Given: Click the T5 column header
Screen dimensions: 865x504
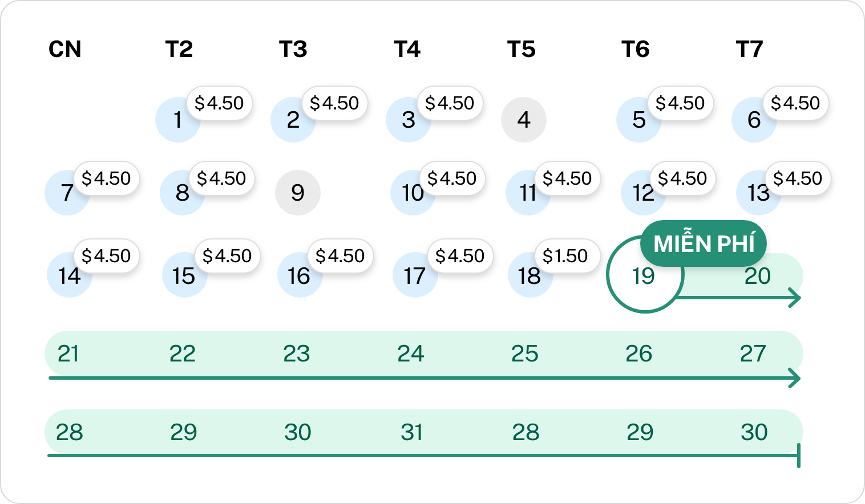Looking at the screenshot, I should click(523, 50).
